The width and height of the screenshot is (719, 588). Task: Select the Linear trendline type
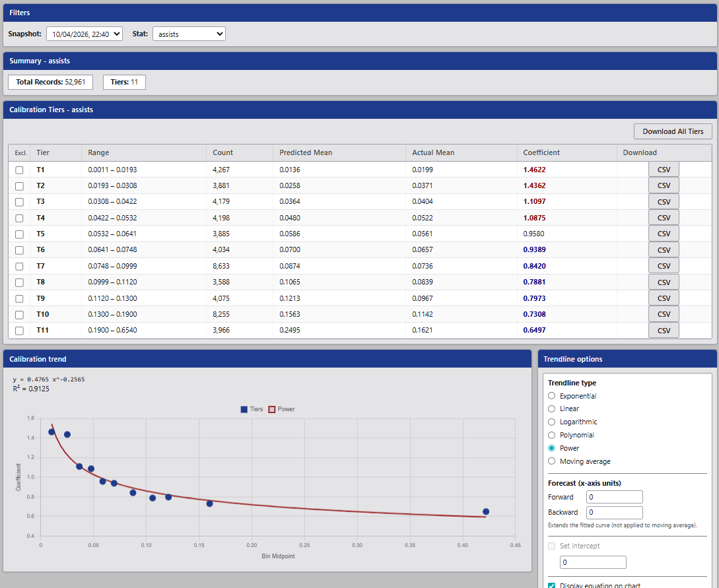click(552, 408)
